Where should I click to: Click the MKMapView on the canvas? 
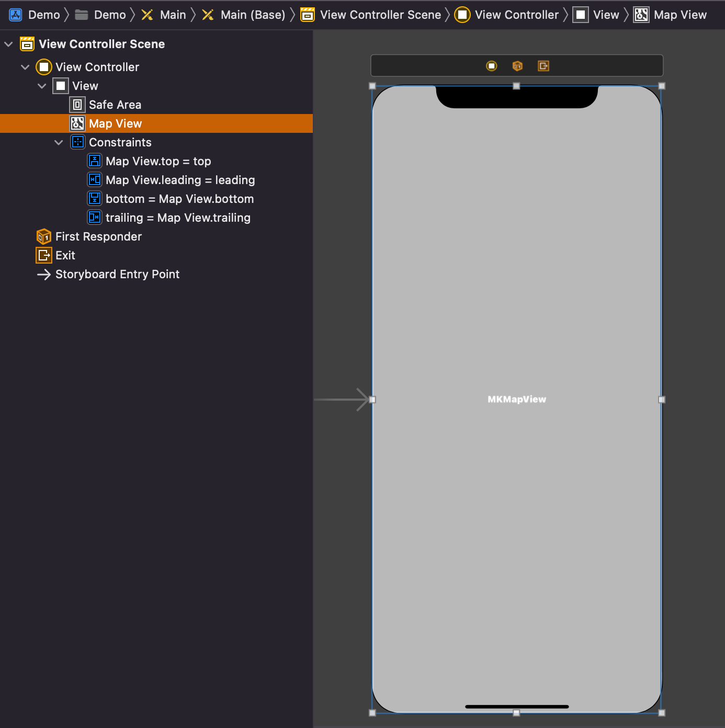click(x=516, y=399)
